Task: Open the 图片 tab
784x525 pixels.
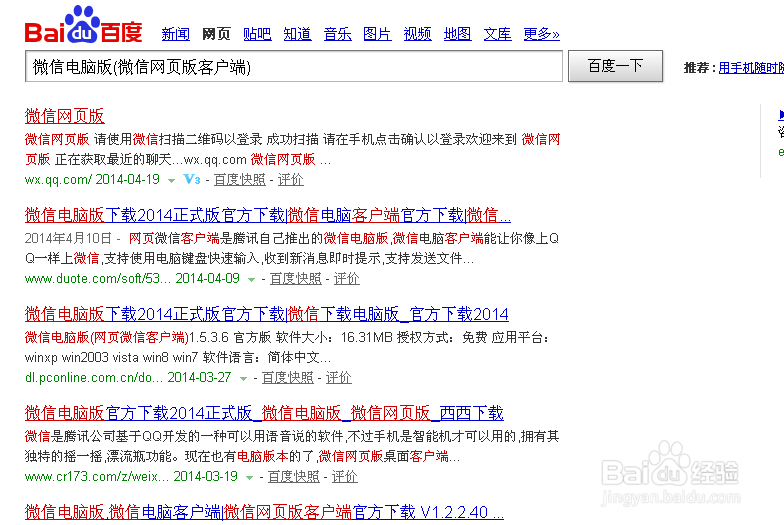Action: click(378, 34)
